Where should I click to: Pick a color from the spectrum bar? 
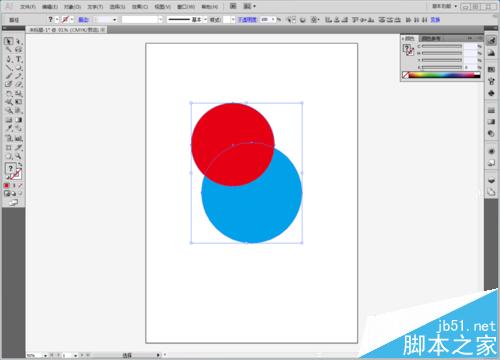[x=444, y=75]
